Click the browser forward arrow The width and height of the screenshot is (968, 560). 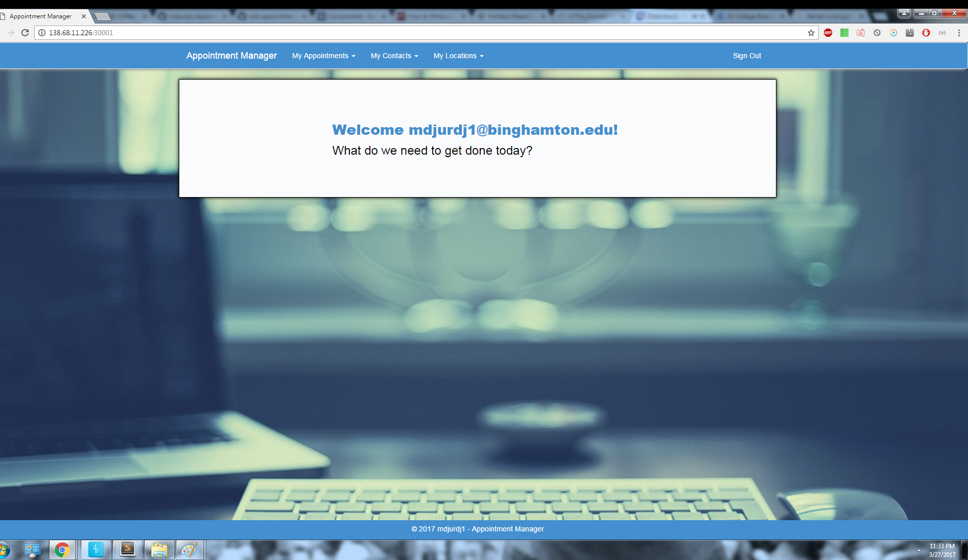tap(10, 33)
